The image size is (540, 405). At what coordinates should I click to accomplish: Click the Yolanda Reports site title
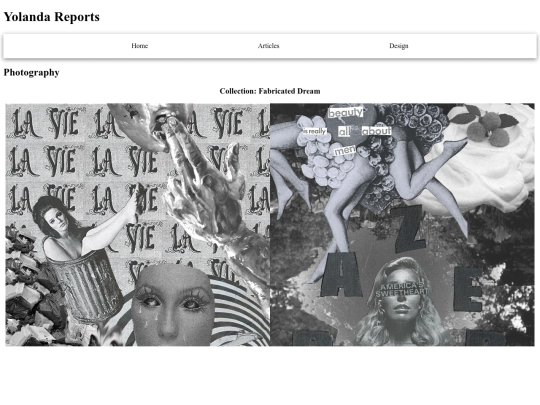point(52,17)
